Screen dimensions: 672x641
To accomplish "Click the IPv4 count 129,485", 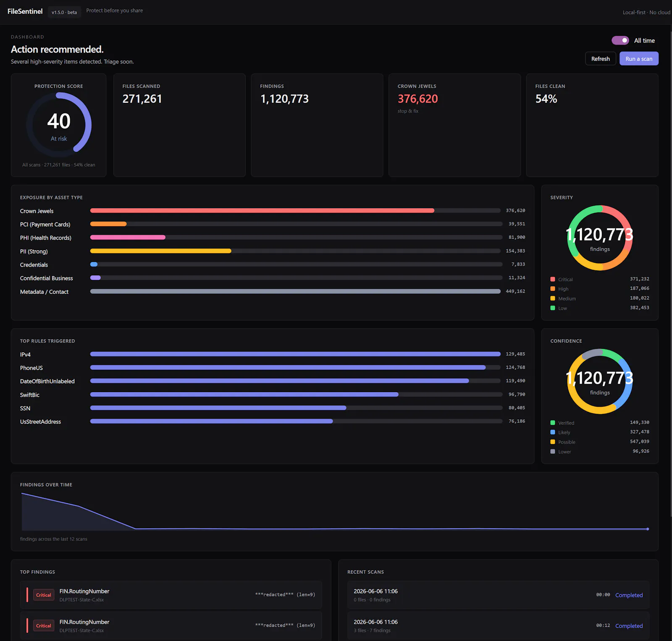I will 515,354.
